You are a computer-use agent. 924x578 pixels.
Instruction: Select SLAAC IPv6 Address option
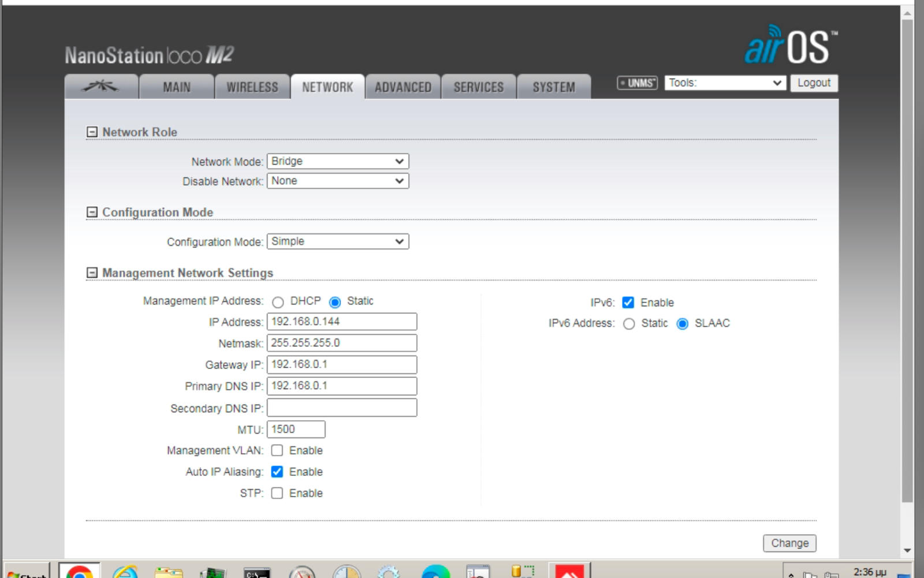(x=683, y=324)
